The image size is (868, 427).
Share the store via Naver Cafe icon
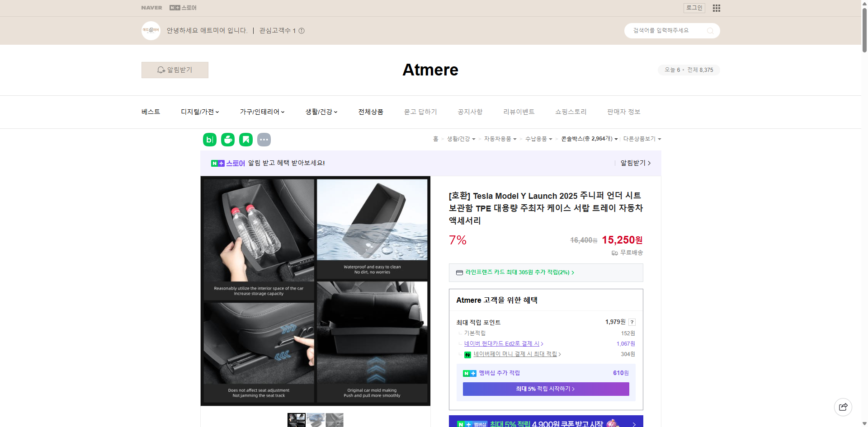click(227, 140)
